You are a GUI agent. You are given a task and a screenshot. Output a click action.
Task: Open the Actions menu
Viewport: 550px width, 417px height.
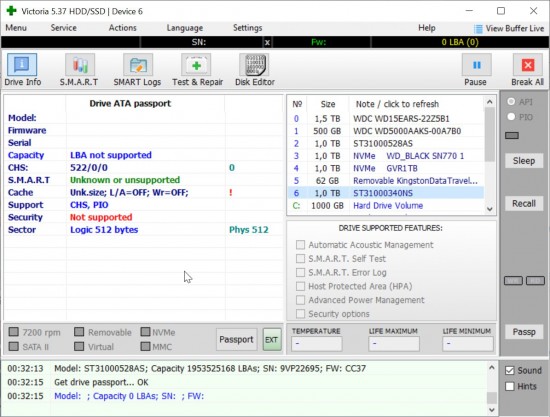tap(122, 28)
